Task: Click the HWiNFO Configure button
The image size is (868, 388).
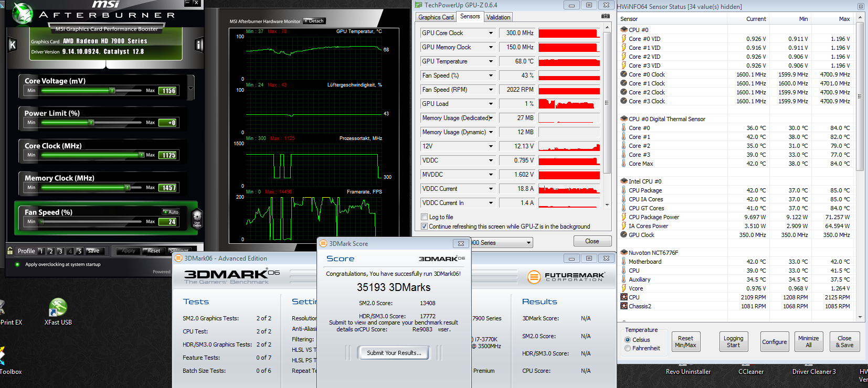Action: 775,342
